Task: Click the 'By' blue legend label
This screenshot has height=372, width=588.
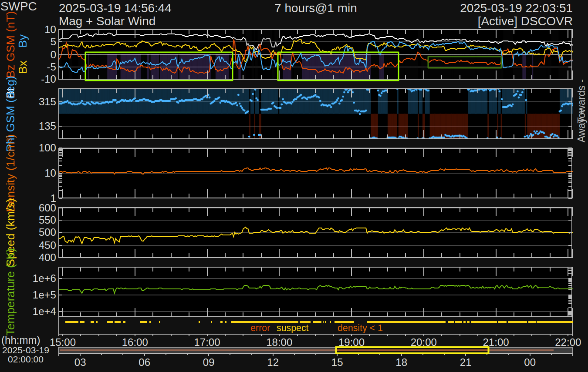Action: pyautogui.click(x=23, y=41)
